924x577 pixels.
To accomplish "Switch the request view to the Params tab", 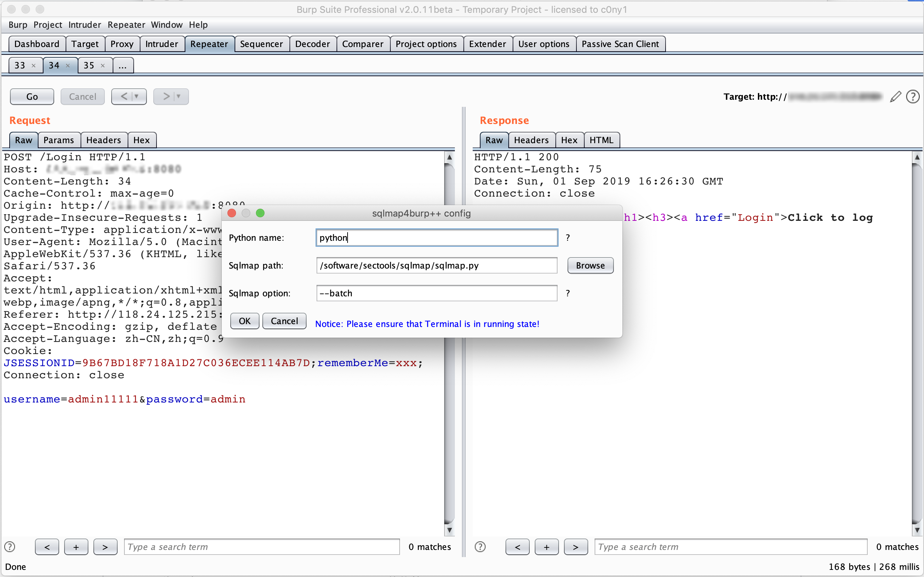I will point(58,140).
